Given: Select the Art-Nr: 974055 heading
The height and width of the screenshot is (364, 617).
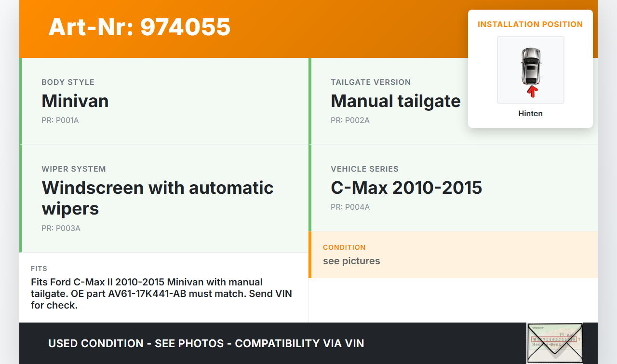Looking at the screenshot, I should click(x=139, y=27).
